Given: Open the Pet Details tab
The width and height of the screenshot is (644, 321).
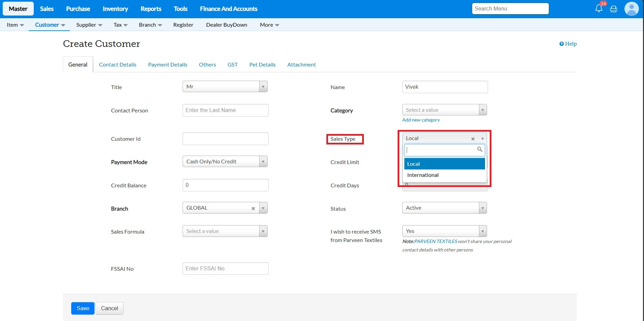Looking at the screenshot, I should tap(262, 65).
